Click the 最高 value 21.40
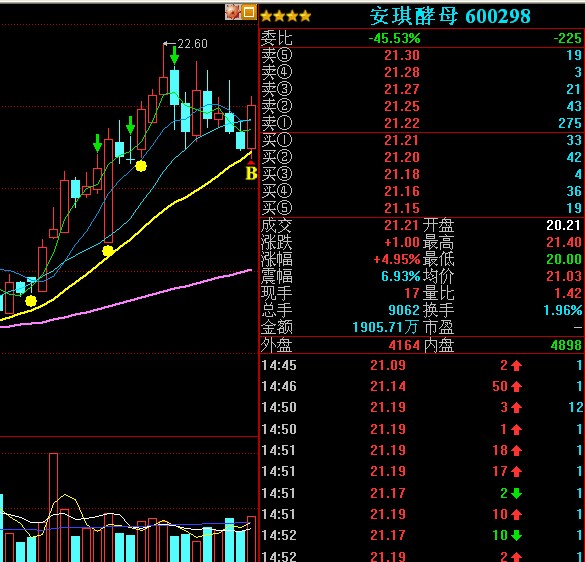Viewport: 585px width, 562px height. [x=564, y=243]
